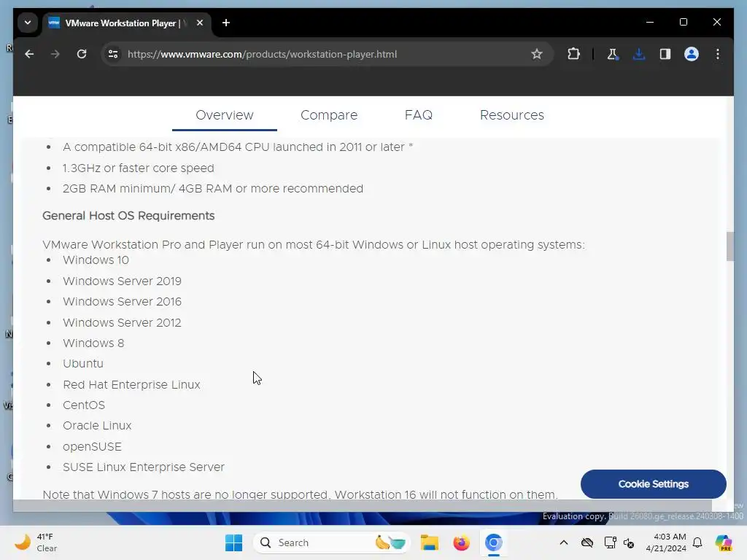Open the Copilot preview icon
The image size is (747, 560).
pyautogui.click(x=723, y=542)
